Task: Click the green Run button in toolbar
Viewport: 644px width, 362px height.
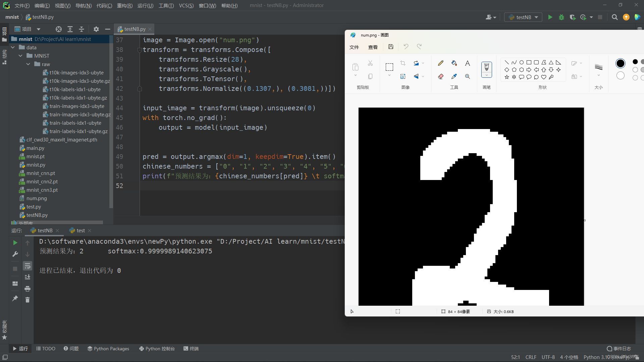Action: click(550, 17)
